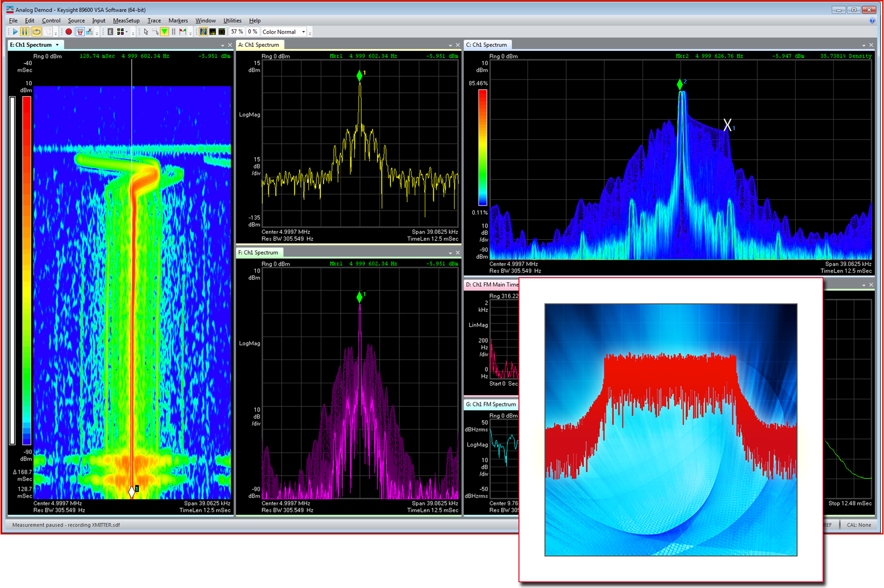This screenshot has width=884, height=588.
Task: Open the window layout dropdown arrow
Action: click(127, 31)
